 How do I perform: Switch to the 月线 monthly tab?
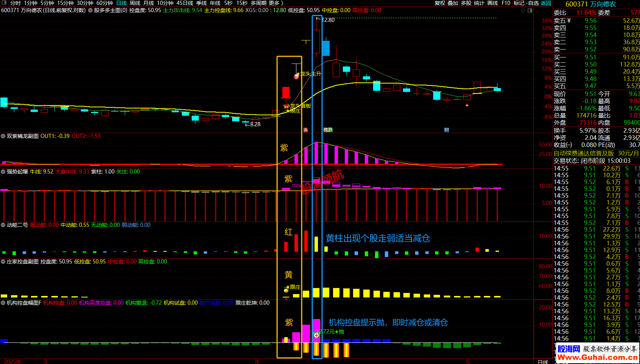point(149,3)
